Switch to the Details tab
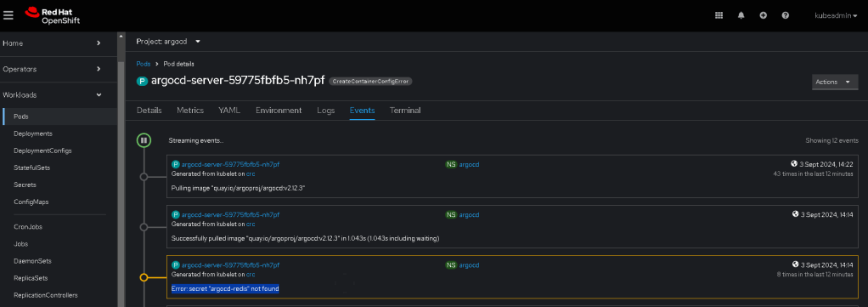Screen dimensions: 868x307 149,111
